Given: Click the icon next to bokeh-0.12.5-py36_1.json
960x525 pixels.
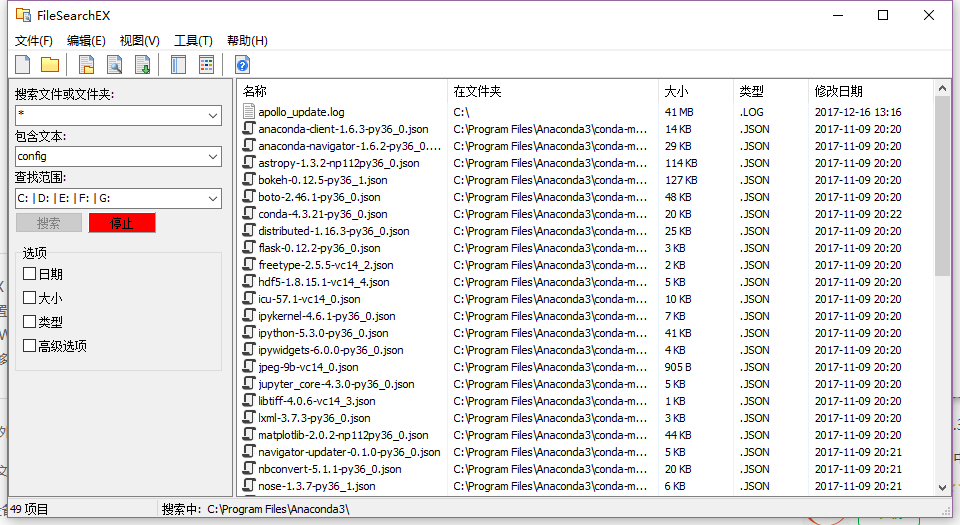Looking at the screenshot, I should pos(249,179).
